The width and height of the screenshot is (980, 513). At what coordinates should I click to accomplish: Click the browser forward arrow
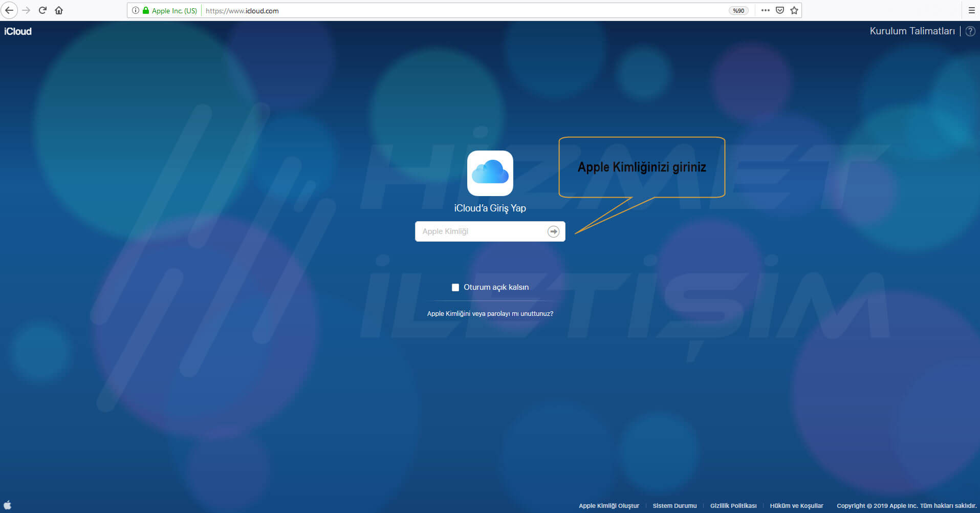[27, 10]
